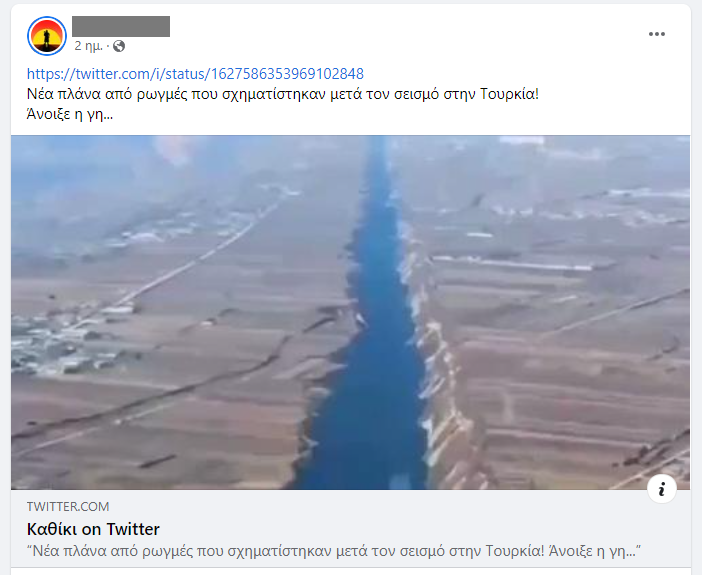Click the 'Άνοιξε η γη...' caption line
702x575 pixels.
tap(70, 115)
